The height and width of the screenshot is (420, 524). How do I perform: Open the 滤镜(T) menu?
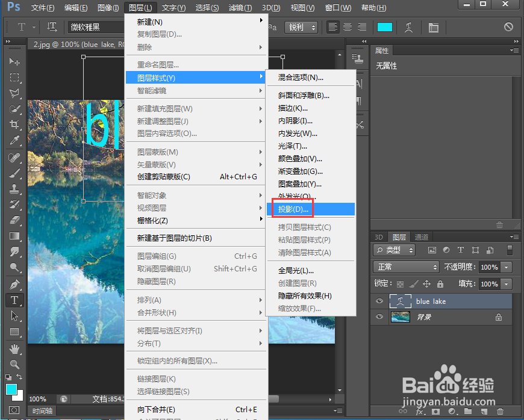pos(240,7)
